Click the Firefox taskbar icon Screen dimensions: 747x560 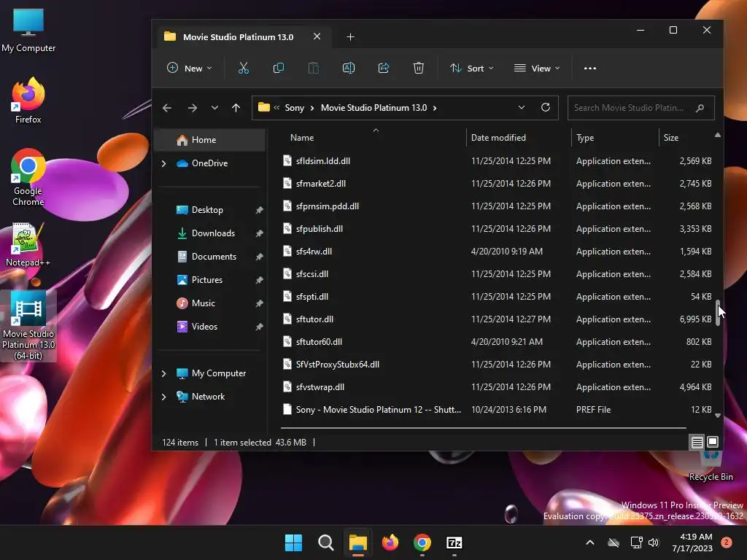tap(390, 542)
